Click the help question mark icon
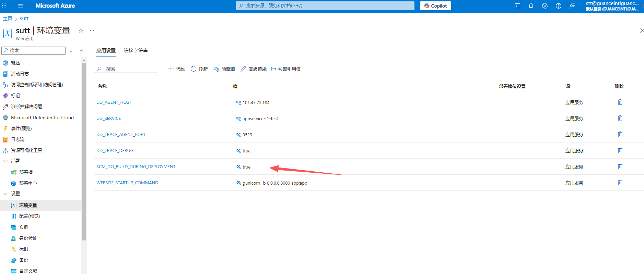644x274 pixels. coord(559,6)
